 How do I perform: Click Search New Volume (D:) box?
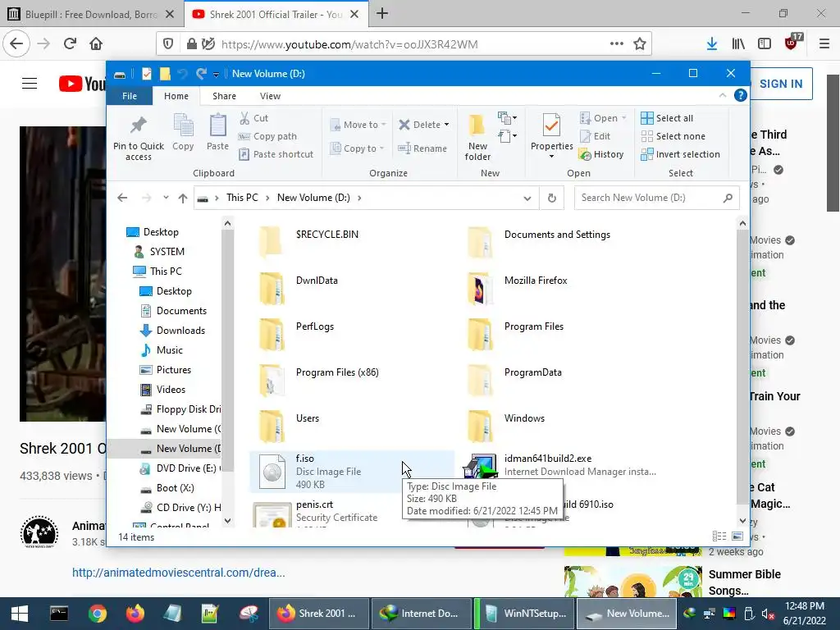point(657,198)
